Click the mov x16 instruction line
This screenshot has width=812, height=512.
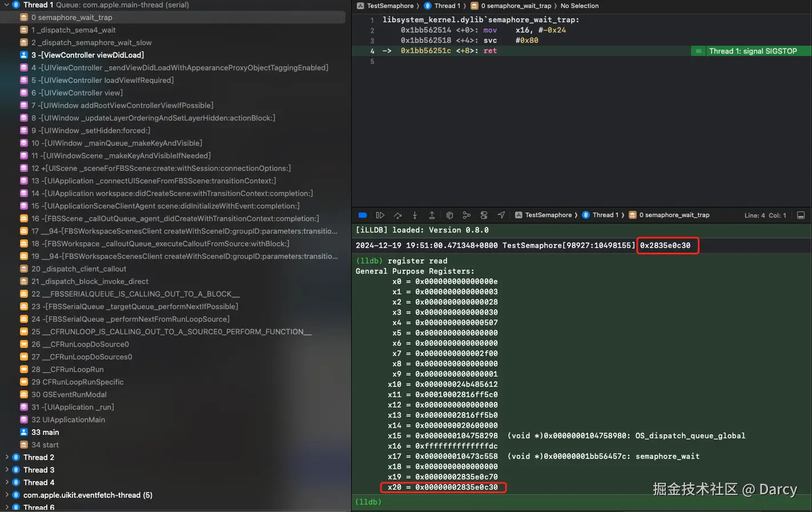[x=483, y=30]
